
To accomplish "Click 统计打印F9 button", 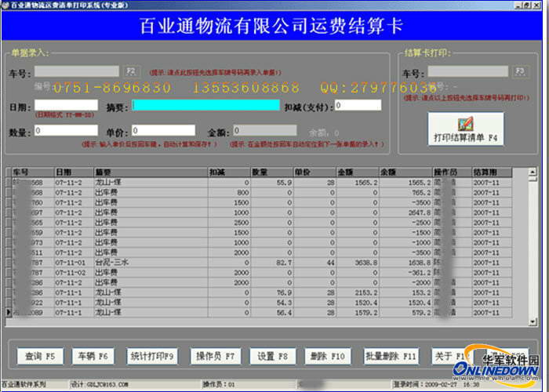I will click(152, 356).
